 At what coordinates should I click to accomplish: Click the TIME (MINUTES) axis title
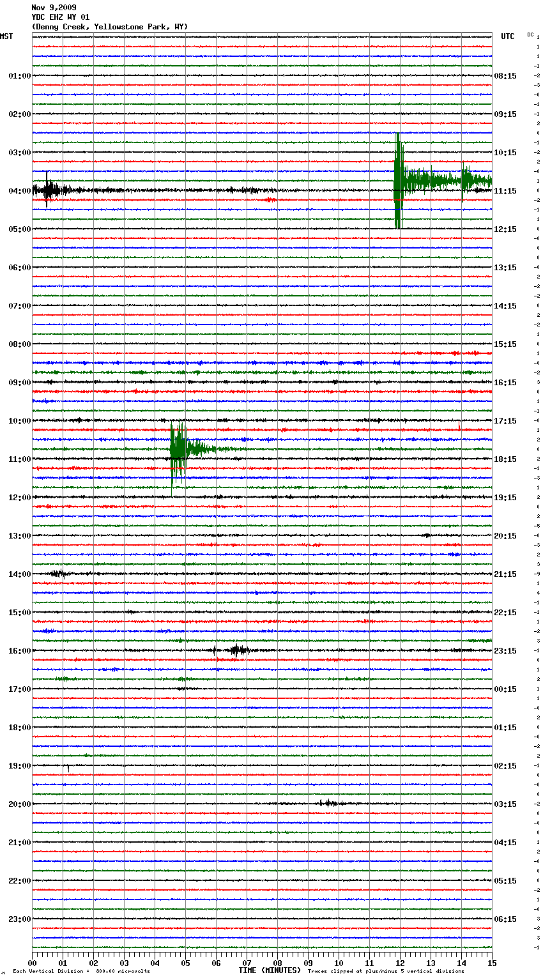coord(270,970)
